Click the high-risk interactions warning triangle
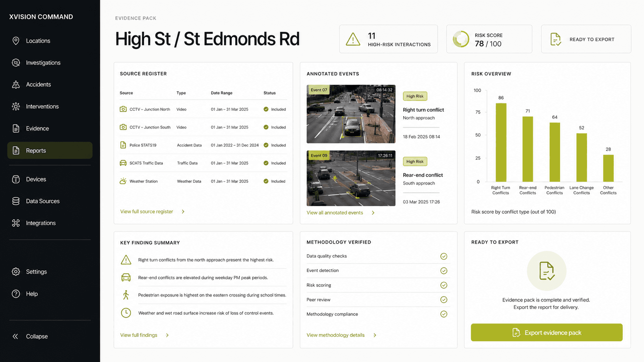644x362 pixels. (x=353, y=39)
